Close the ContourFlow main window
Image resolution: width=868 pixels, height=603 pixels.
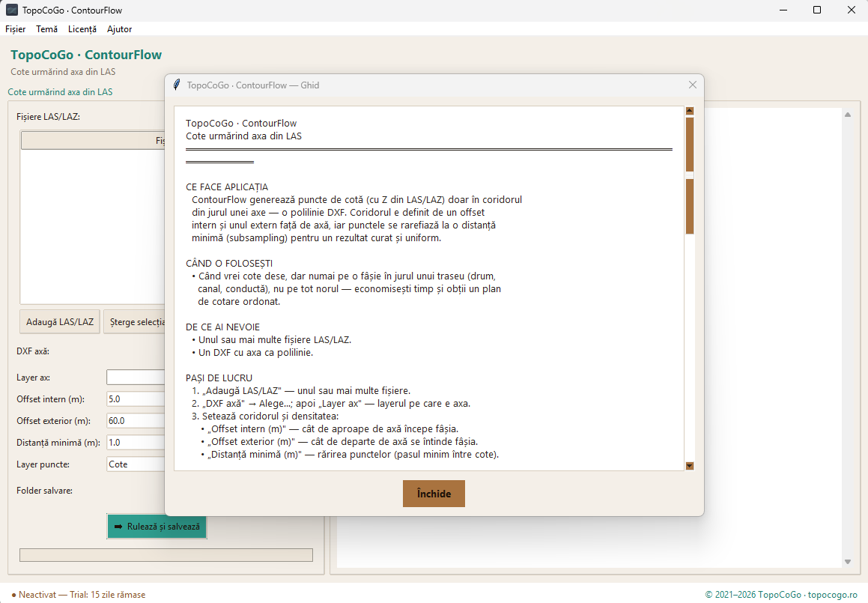[851, 10]
